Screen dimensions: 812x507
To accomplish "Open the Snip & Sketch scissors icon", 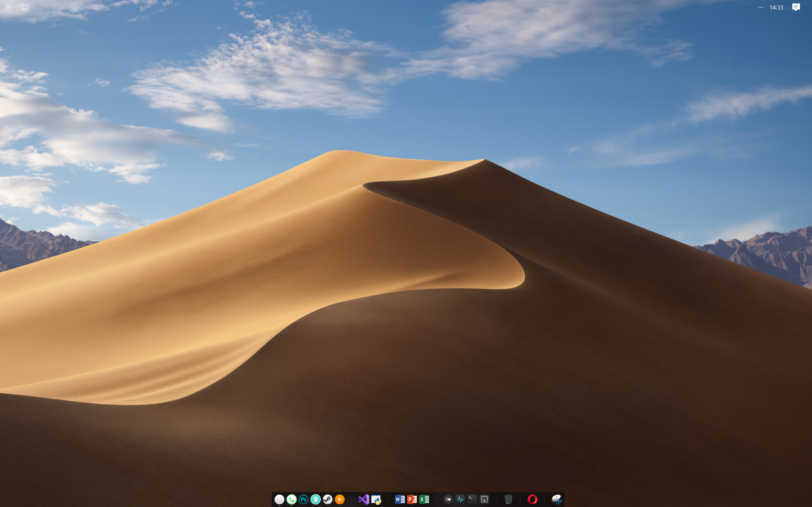I will (x=556, y=500).
